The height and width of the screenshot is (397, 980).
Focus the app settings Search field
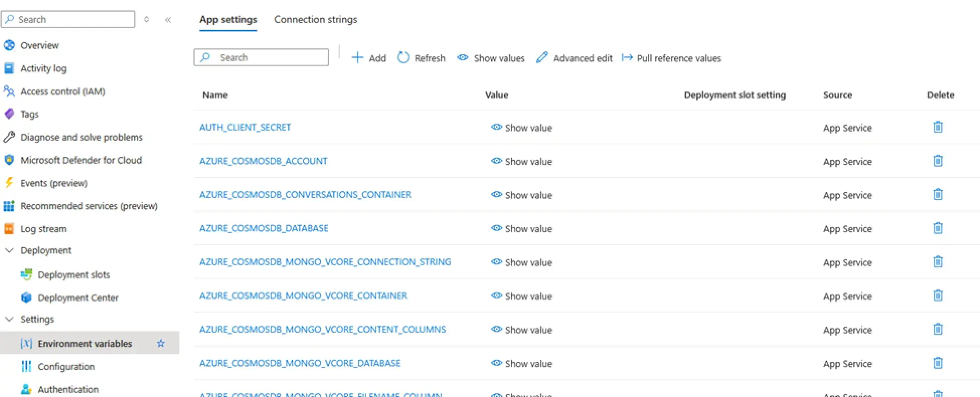click(262, 57)
